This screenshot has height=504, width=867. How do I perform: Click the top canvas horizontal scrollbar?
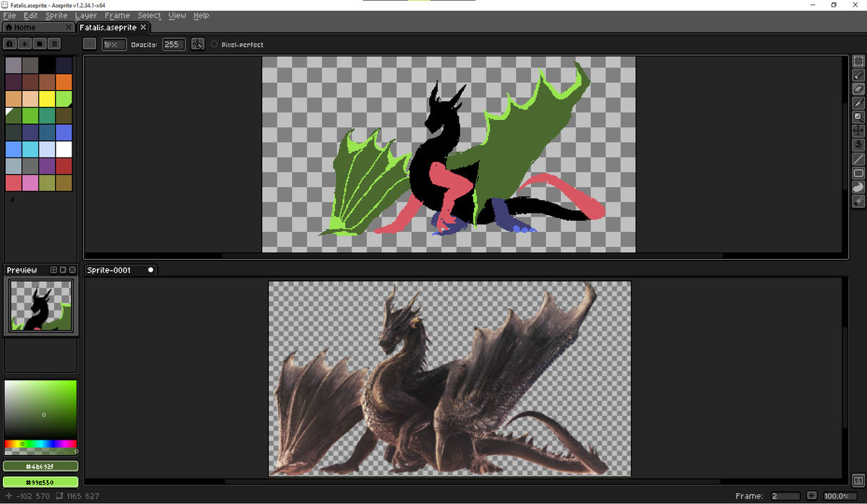[473, 255]
